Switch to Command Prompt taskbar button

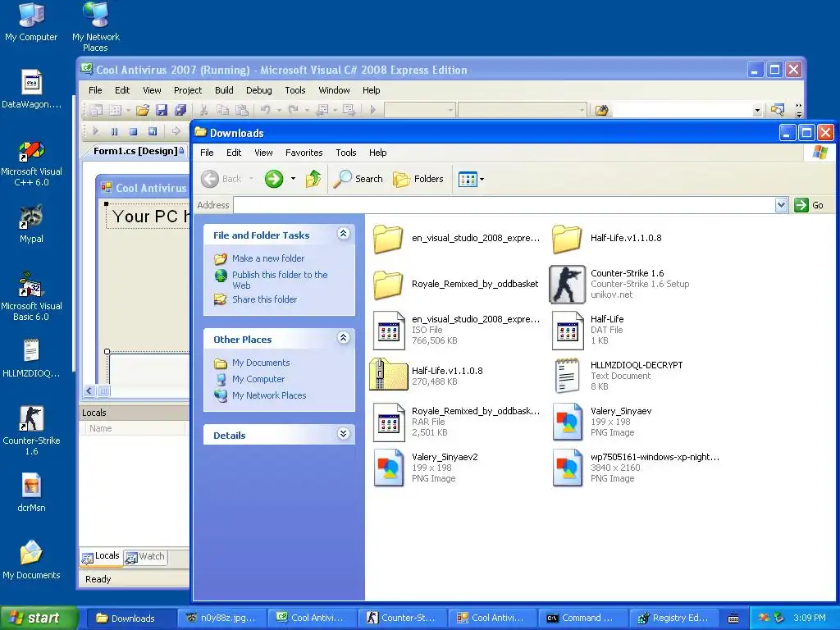point(583,618)
